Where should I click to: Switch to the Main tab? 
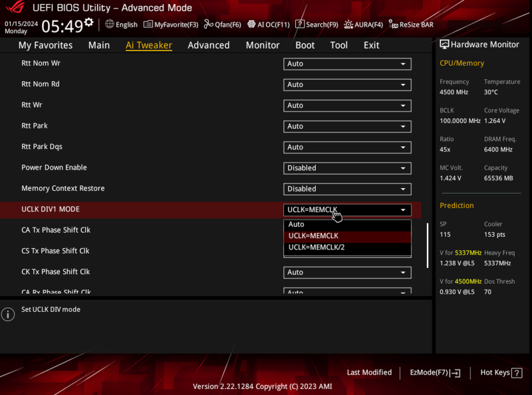coord(98,45)
